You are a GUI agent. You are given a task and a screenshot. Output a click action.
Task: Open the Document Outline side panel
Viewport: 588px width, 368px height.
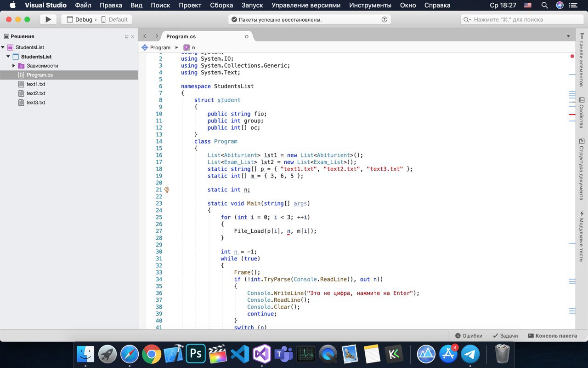pyautogui.click(x=582, y=169)
